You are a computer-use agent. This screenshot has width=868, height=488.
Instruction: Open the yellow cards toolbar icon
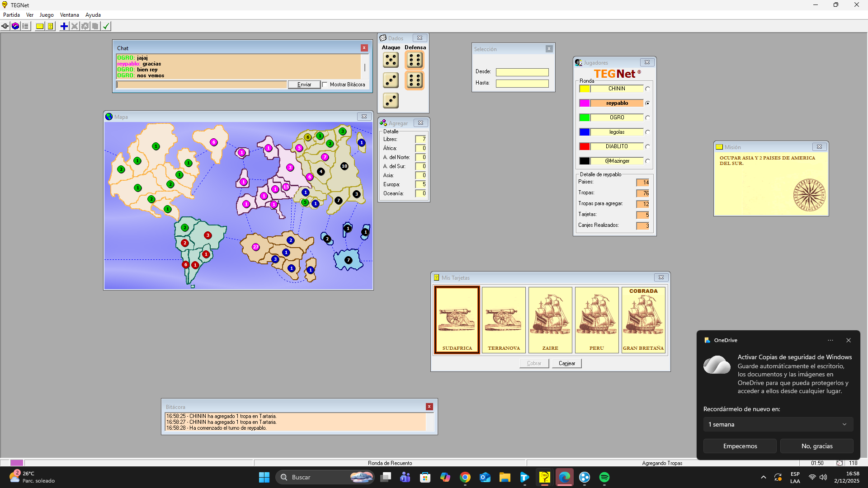(x=51, y=26)
